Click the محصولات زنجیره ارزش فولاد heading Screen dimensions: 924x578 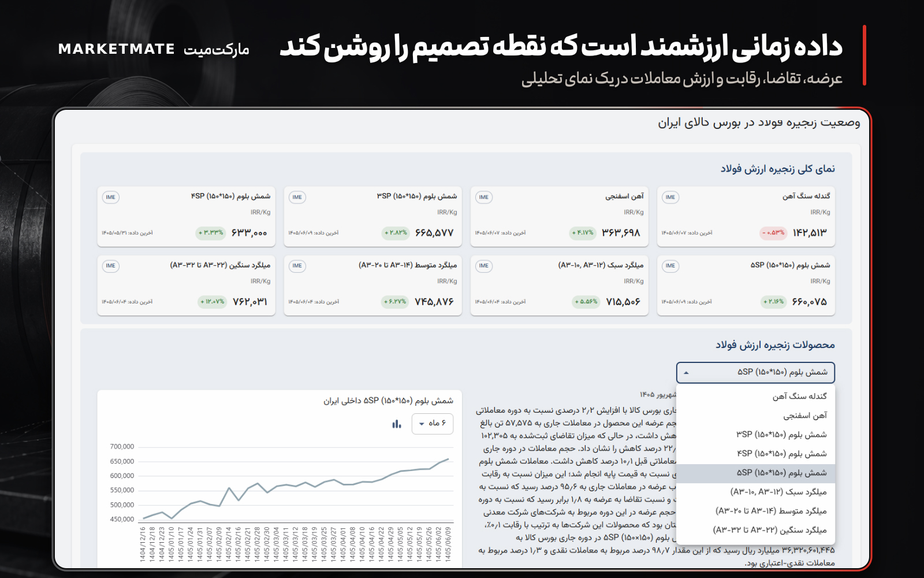775,345
